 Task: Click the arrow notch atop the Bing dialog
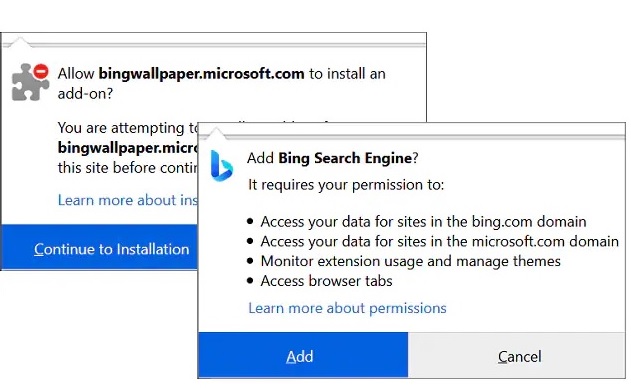[x=217, y=133]
